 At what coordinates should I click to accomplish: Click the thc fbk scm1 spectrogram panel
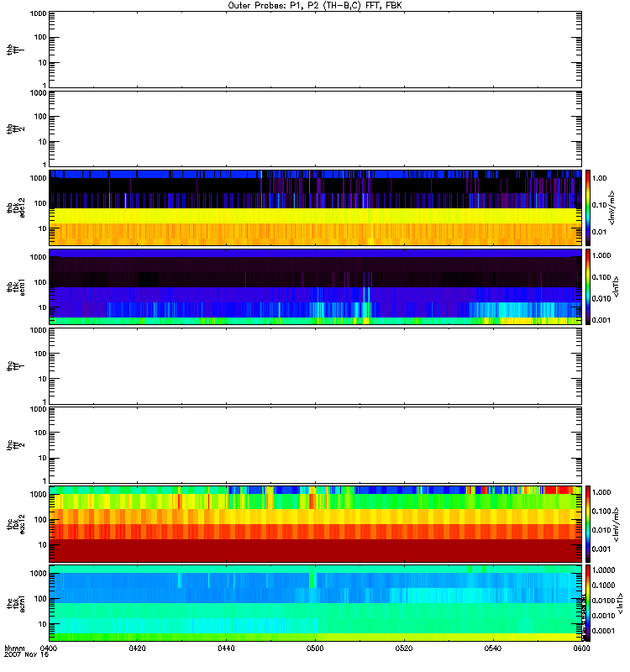tap(315, 603)
